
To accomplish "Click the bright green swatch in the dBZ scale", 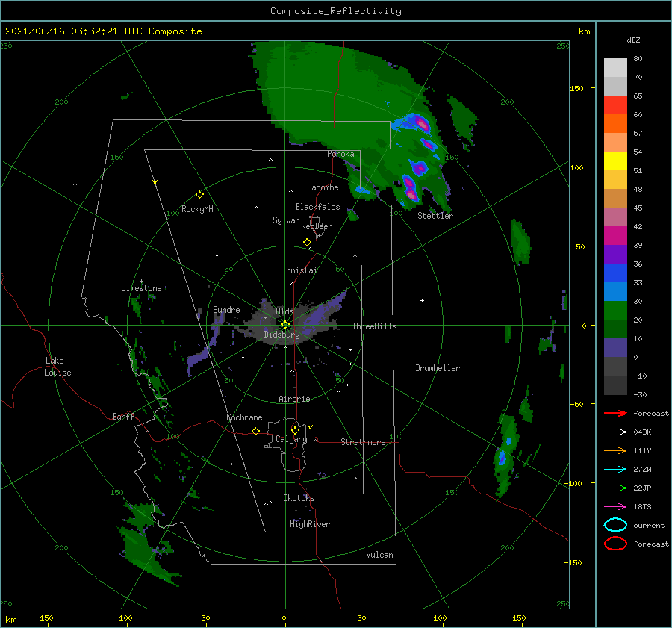I will pyautogui.click(x=615, y=310).
